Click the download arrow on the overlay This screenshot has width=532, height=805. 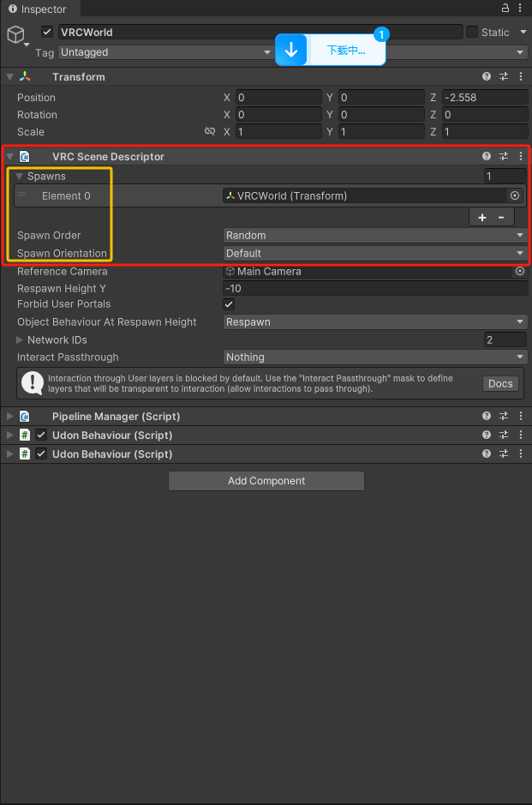(x=291, y=50)
